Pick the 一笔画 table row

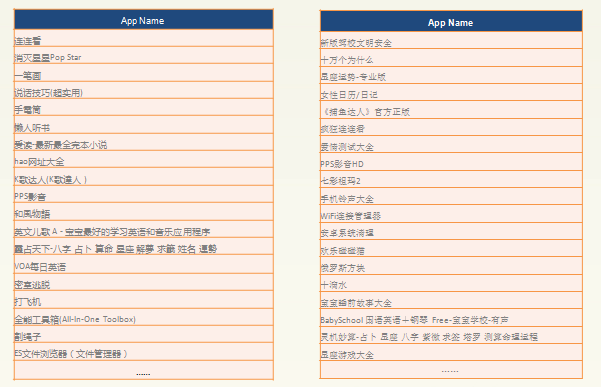click(143, 72)
